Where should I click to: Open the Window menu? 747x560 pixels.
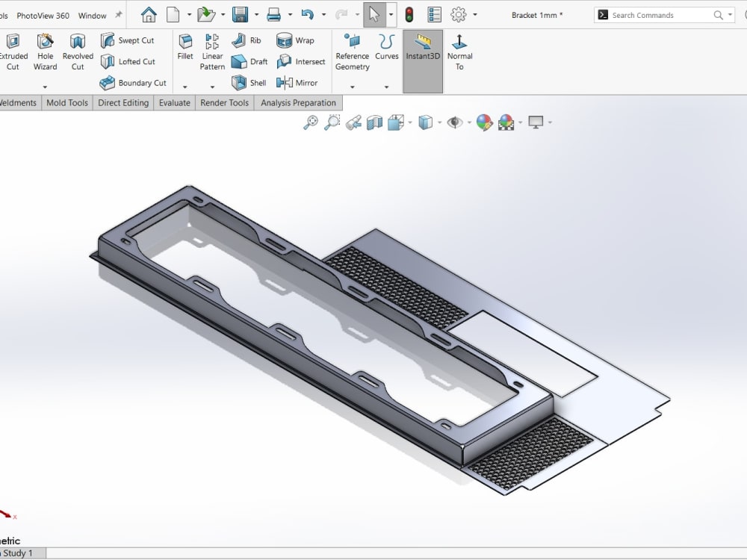pos(93,16)
